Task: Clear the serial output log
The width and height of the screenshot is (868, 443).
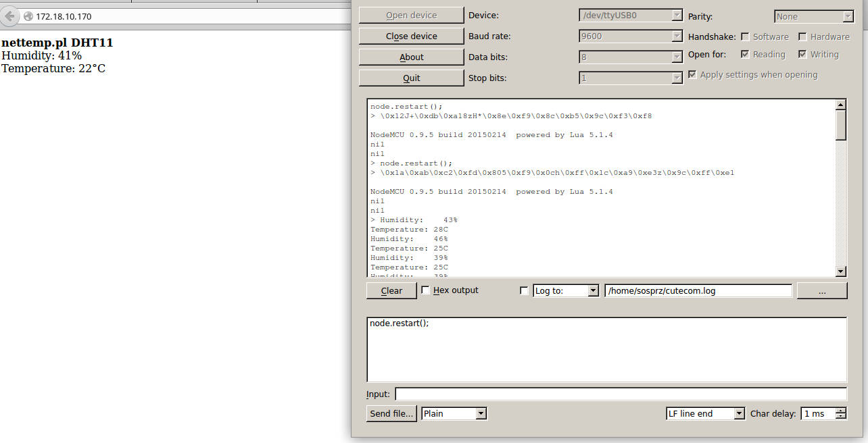Action: pos(391,290)
